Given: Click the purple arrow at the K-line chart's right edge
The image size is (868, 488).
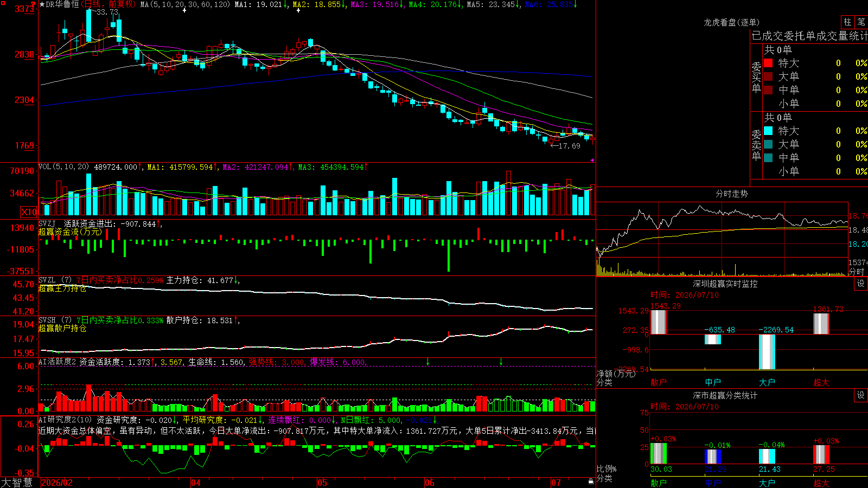Looking at the screenshot, I should [592, 160].
